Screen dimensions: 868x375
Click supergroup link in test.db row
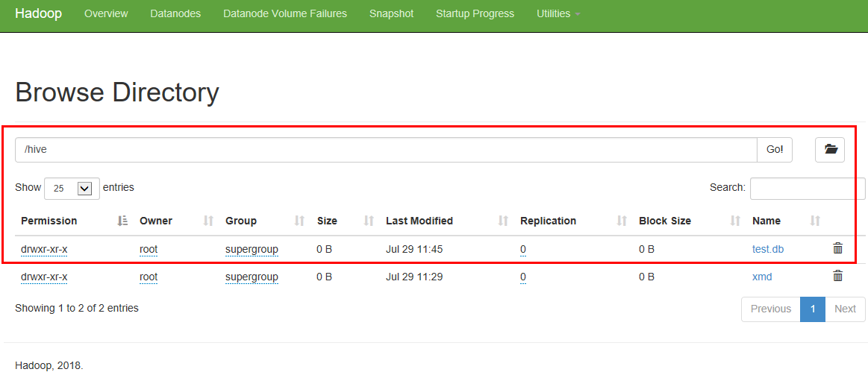pos(252,250)
